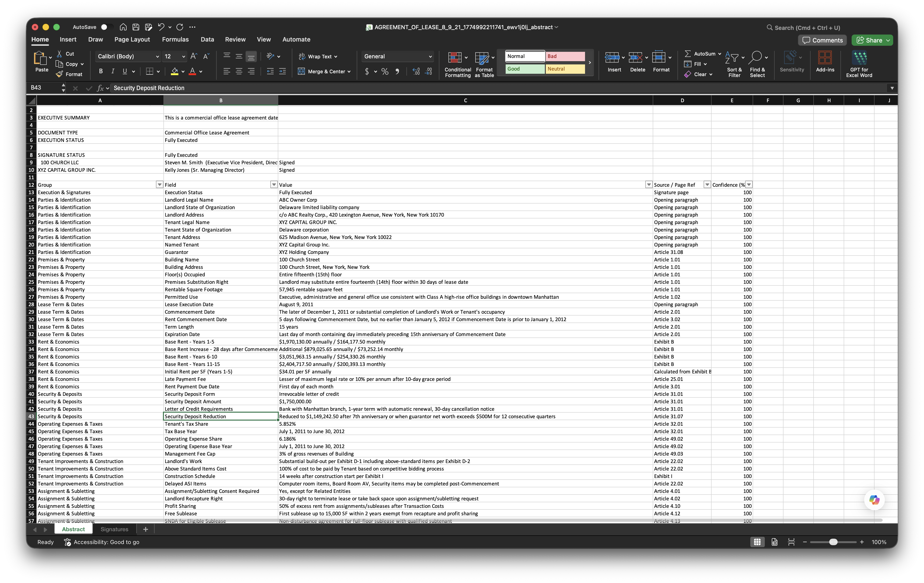Click the Sort & Filter button
Viewport: 924px width, 583px height.
click(x=734, y=64)
